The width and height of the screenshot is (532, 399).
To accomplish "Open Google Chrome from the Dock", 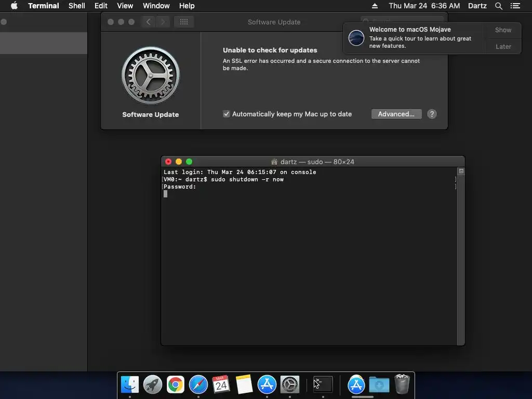I will click(x=176, y=385).
